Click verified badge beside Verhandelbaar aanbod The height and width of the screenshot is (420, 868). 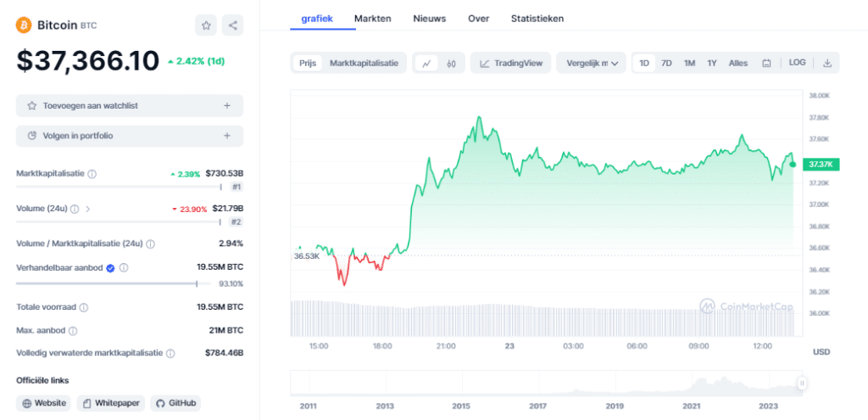pyautogui.click(x=110, y=268)
